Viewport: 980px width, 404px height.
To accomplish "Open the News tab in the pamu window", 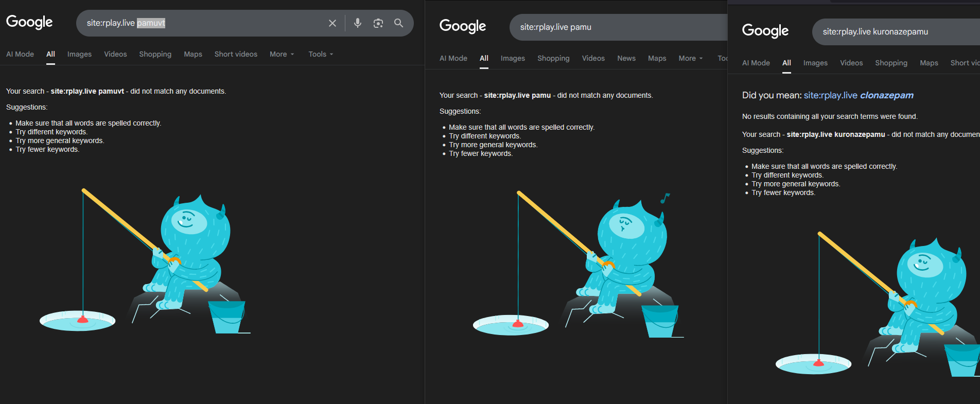I will pos(626,58).
